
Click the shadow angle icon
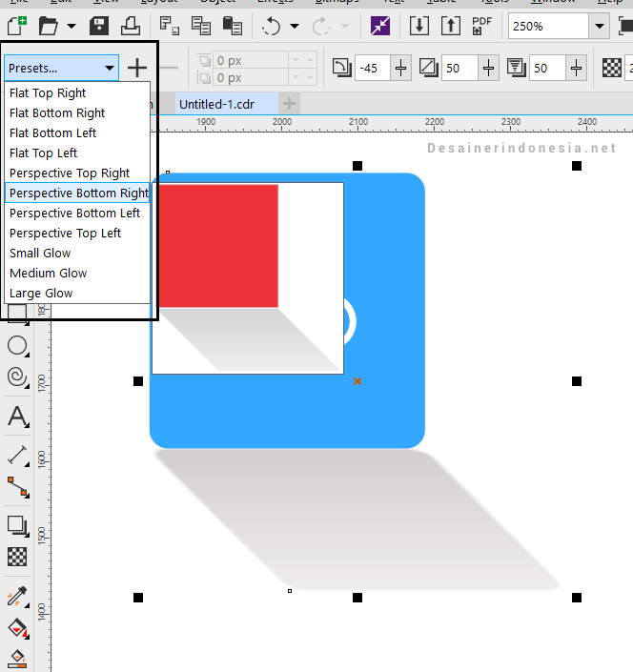pos(341,68)
